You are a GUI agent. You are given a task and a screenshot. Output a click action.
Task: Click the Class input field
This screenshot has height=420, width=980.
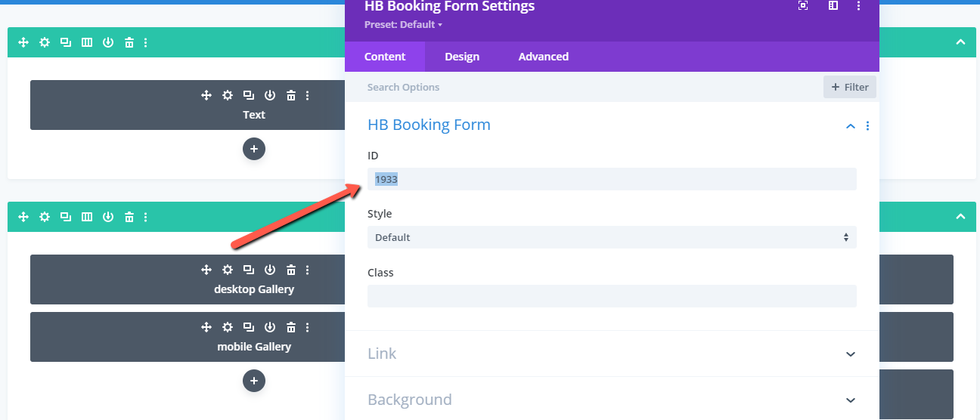(612, 296)
